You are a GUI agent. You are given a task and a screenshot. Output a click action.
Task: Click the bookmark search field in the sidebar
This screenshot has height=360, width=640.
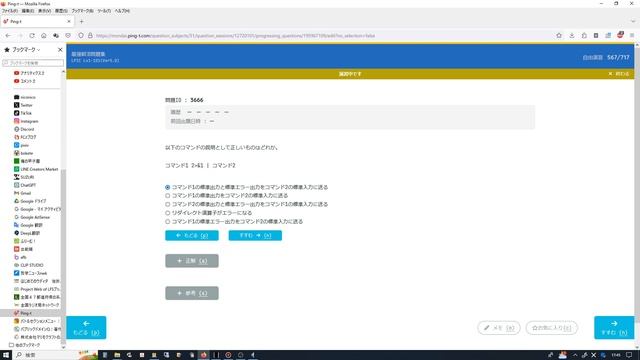tap(33, 63)
